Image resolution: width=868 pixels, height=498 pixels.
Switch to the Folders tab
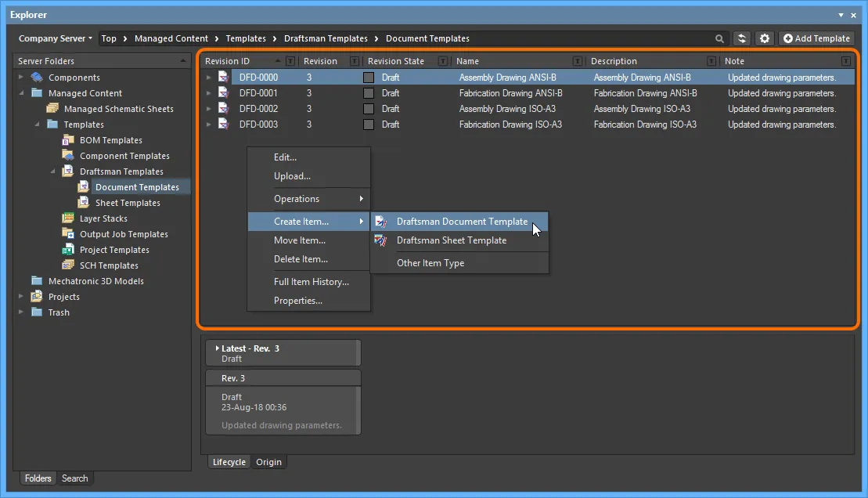point(38,478)
